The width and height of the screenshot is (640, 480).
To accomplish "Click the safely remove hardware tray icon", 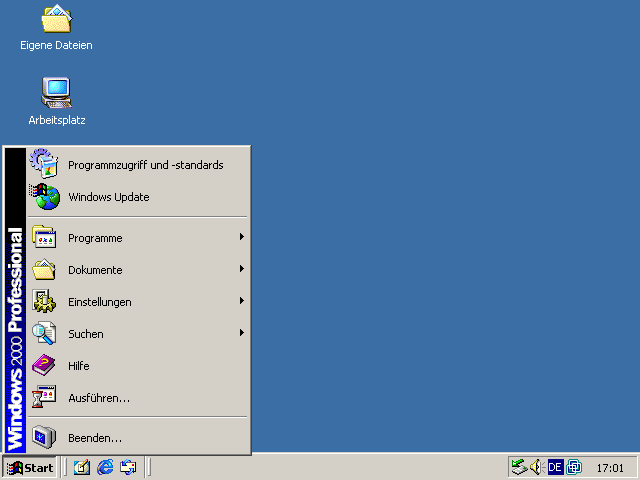I will pos(519,467).
